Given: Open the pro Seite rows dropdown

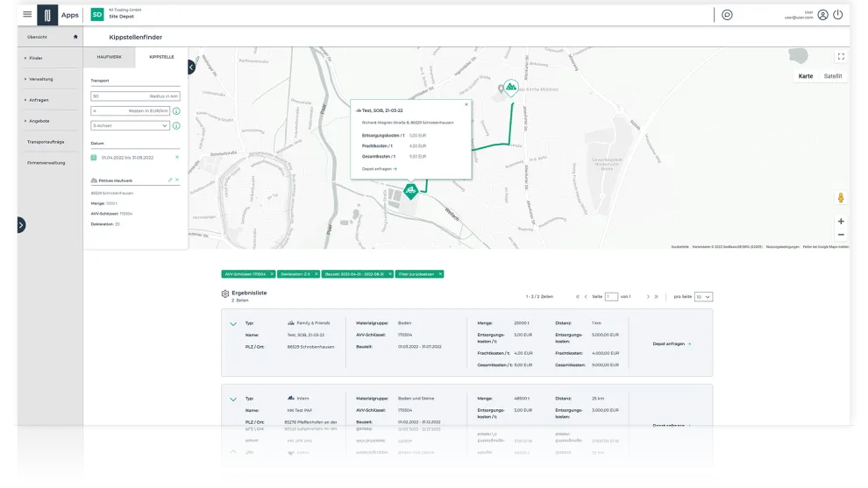Looking at the screenshot, I should click(703, 297).
